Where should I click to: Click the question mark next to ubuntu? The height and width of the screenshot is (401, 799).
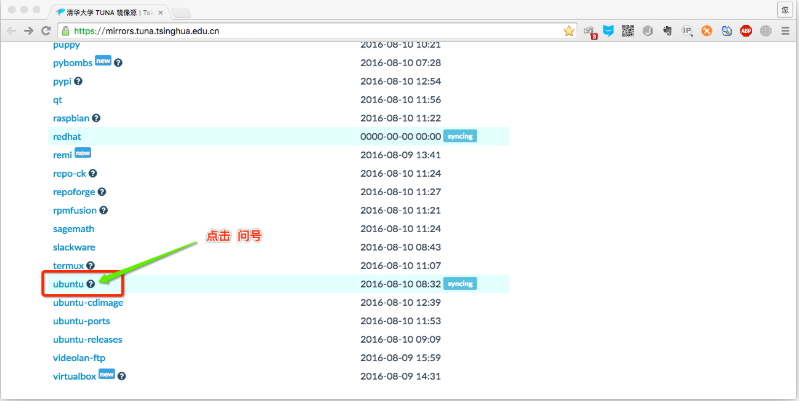90,284
